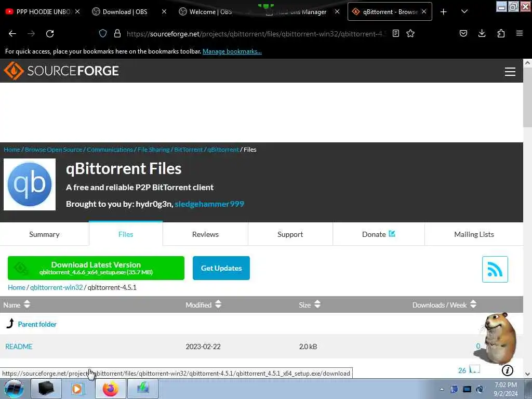Sort by Downloads / Week arrows
Image resolution: width=532 pixels, height=399 pixels.
pos(473,304)
